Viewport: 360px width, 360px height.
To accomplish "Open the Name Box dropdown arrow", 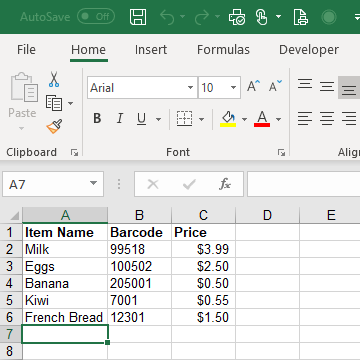I will (x=94, y=183).
